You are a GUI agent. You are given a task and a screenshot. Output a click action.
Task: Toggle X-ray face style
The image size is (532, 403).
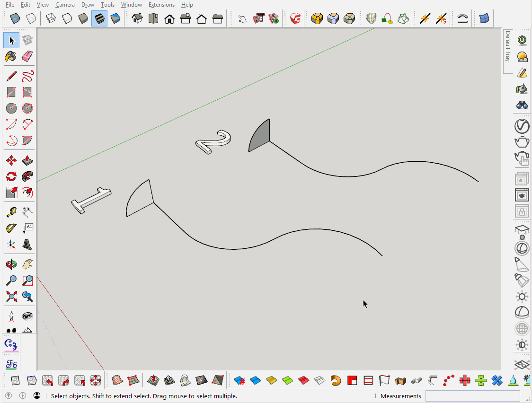tap(14, 18)
